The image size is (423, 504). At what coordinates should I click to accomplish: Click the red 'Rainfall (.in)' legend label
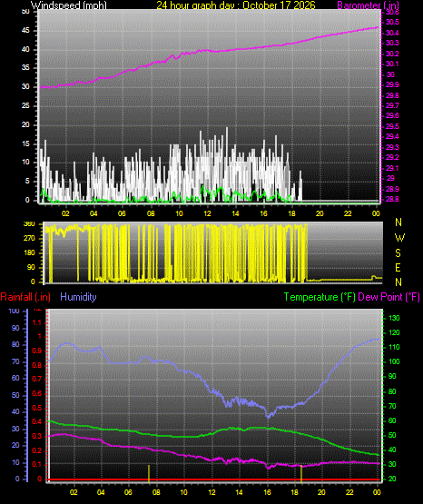tap(25, 297)
